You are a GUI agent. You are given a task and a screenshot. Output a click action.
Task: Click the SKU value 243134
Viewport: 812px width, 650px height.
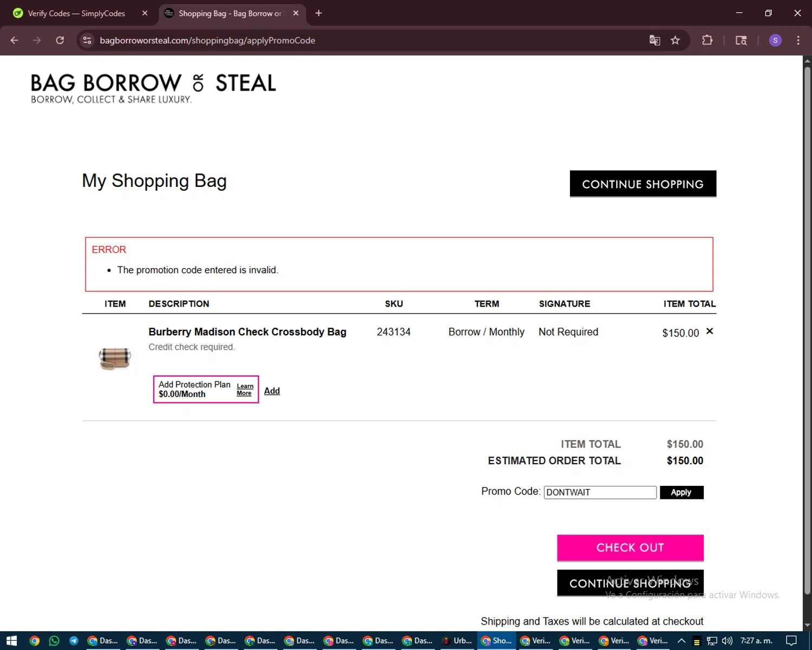394,332
